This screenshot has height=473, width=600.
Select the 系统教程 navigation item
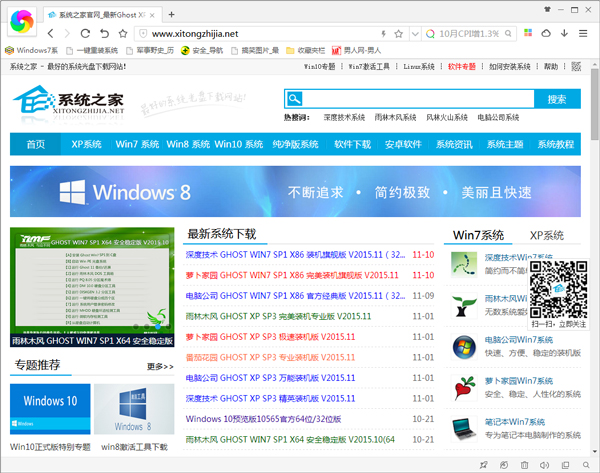coord(556,144)
